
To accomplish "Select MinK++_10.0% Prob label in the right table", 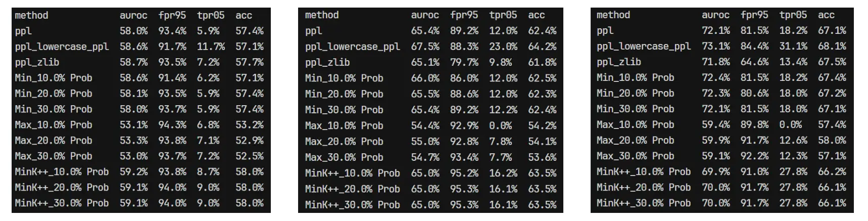I will (643, 171).
